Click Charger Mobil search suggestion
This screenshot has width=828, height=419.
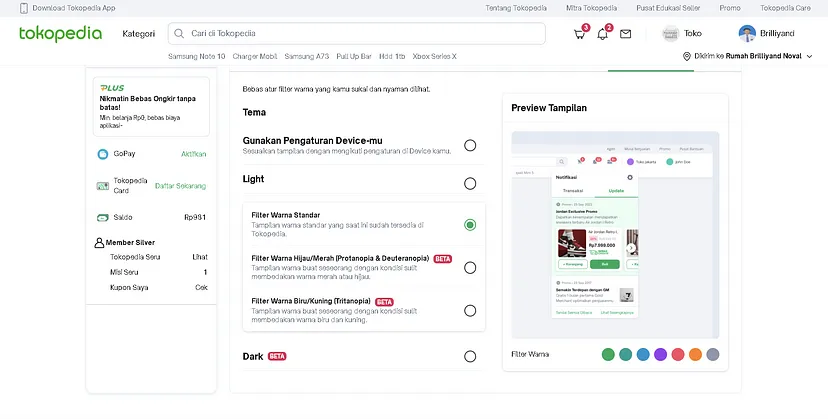point(255,57)
